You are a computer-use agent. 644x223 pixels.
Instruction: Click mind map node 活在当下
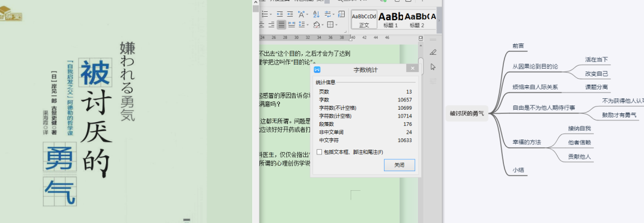(x=596, y=60)
